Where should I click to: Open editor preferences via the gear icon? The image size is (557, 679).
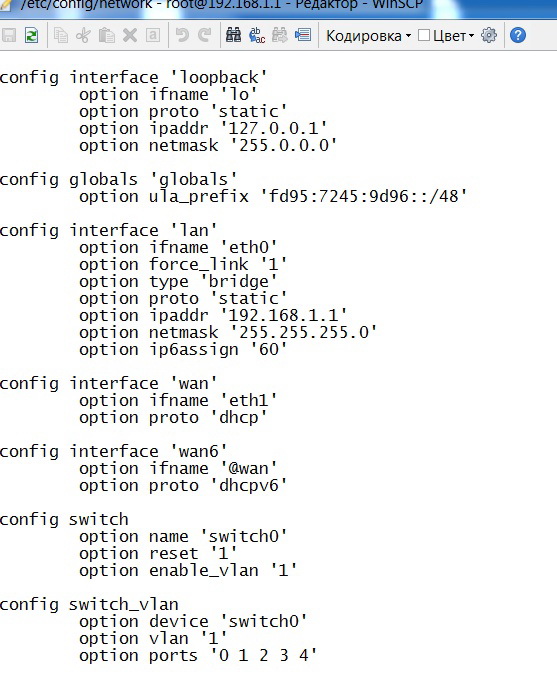[489, 35]
